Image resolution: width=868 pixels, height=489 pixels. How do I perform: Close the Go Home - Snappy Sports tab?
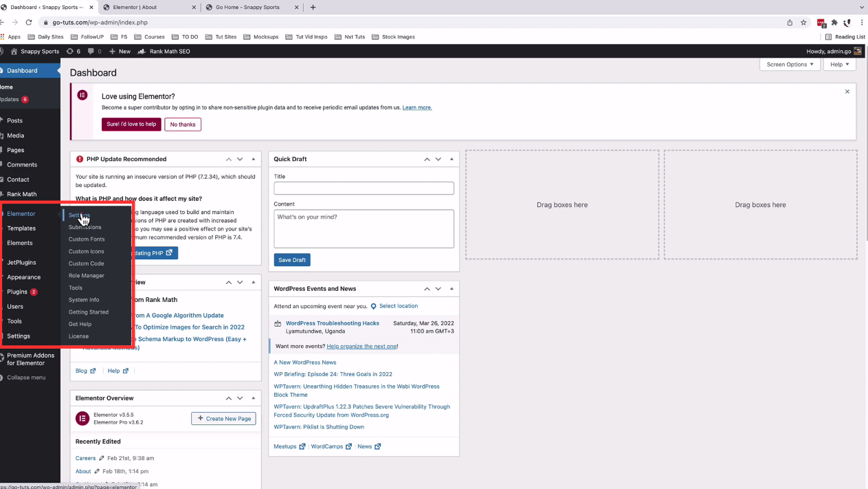coord(297,7)
